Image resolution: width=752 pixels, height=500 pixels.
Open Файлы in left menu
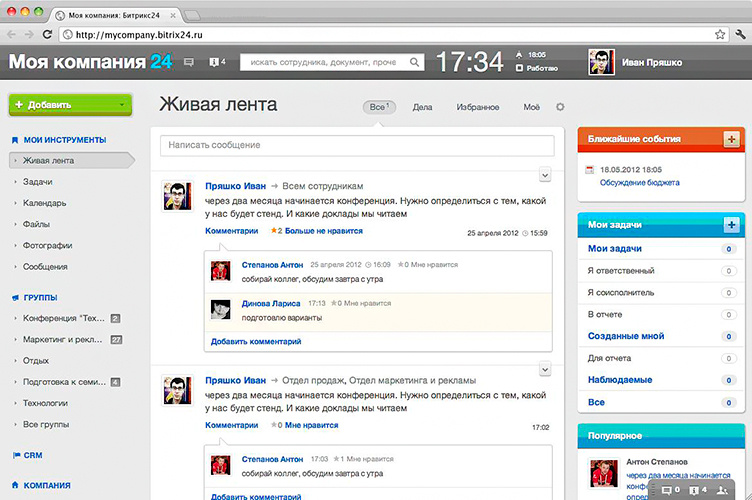pyautogui.click(x=36, y=224)
